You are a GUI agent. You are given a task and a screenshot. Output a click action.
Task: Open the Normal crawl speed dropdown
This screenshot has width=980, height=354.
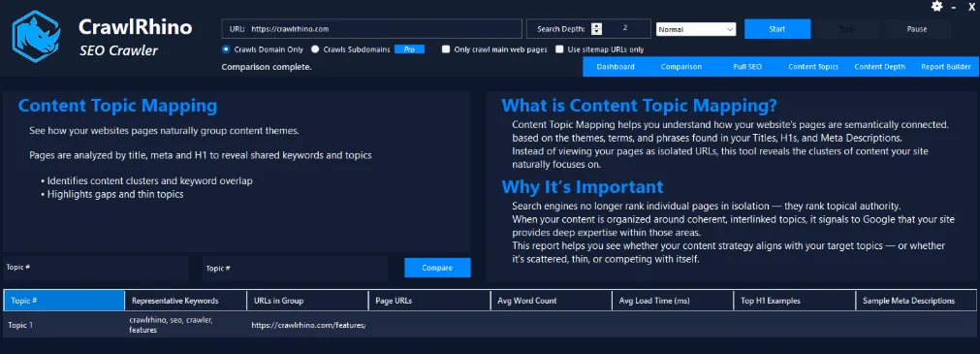point(696,29)
